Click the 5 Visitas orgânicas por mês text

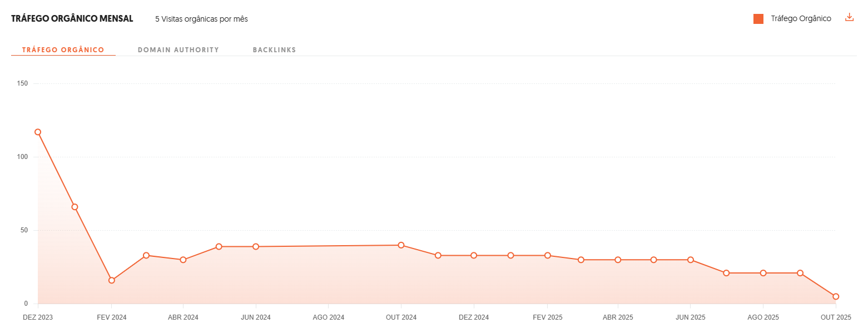201,19
